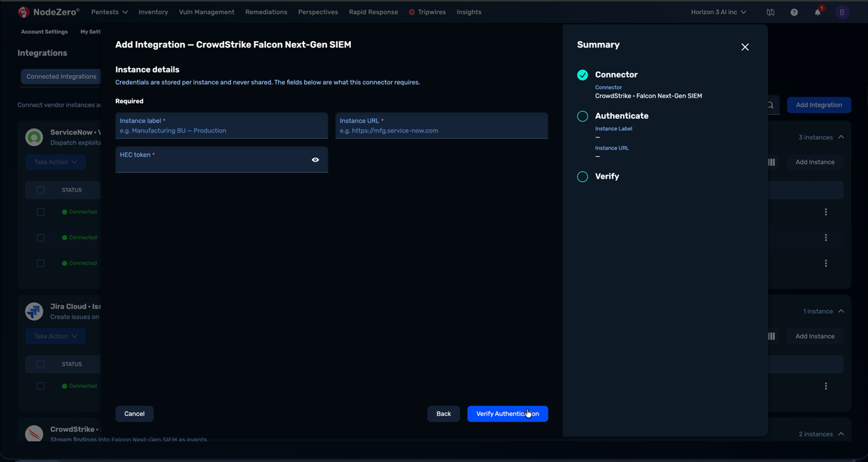Click the search magnifier icon
This screenshot has width=868, height=462.
coord(770,105)
